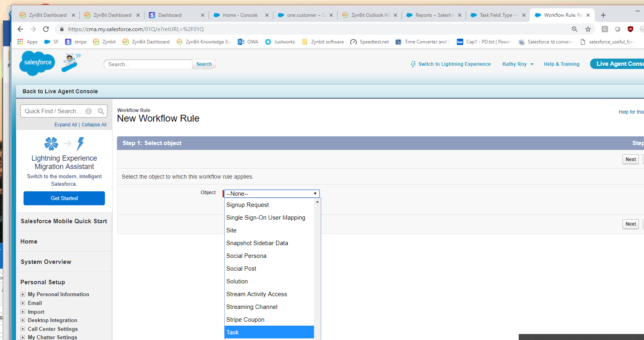Click Collapse All in sidebar

(x=94, y=125)
